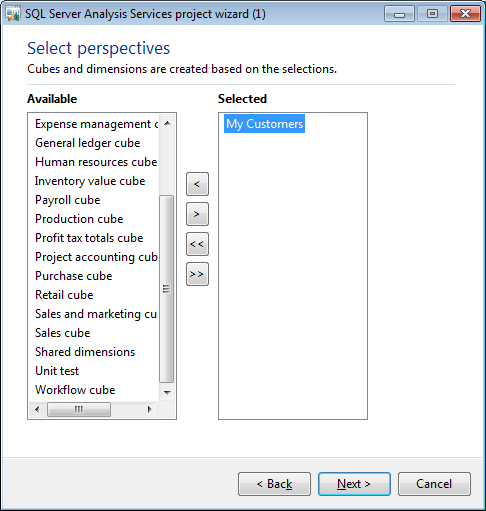This screenshot has width=486, height=511.
Task: Click the horizontal scroll right arrow
Action: 149,409
